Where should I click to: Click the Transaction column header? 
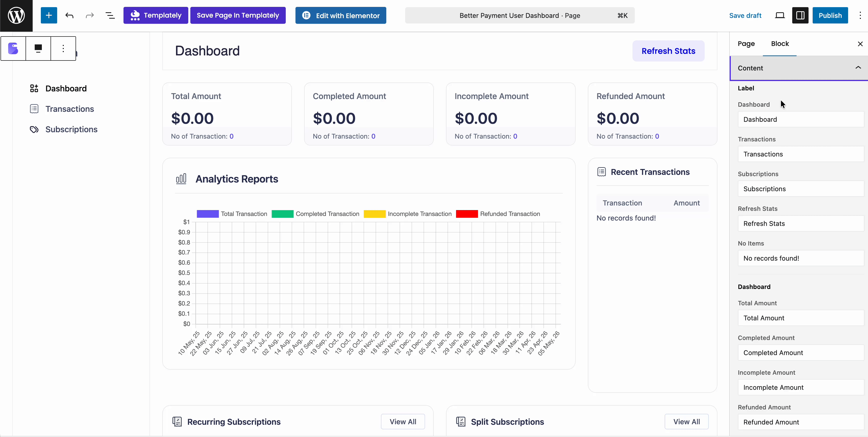622,203
